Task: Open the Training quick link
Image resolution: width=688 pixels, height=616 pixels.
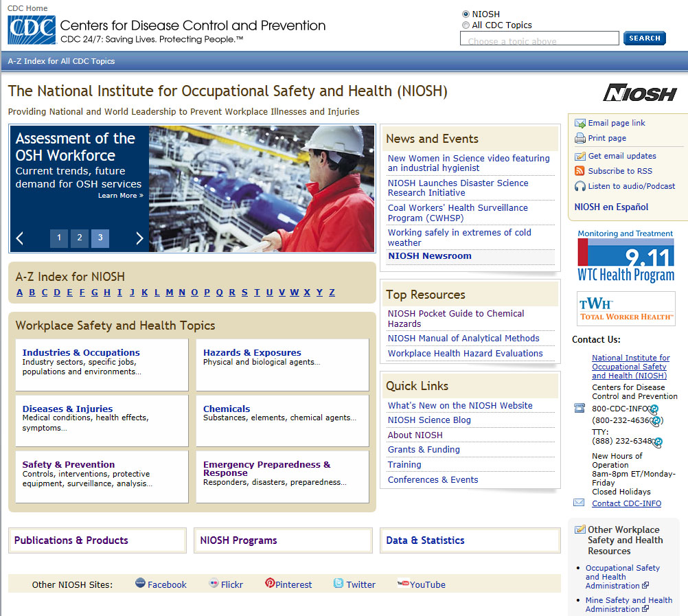Action: [x=404, y=464]
